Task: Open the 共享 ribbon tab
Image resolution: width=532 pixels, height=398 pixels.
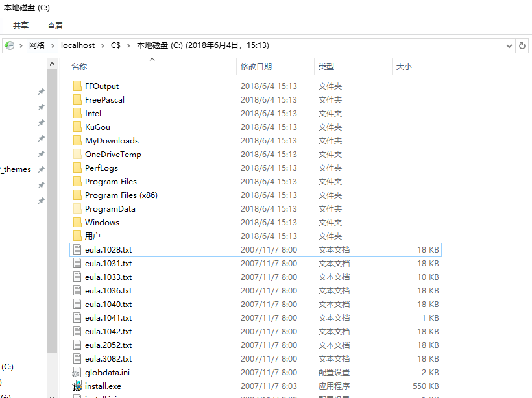Action: (21, 26)
